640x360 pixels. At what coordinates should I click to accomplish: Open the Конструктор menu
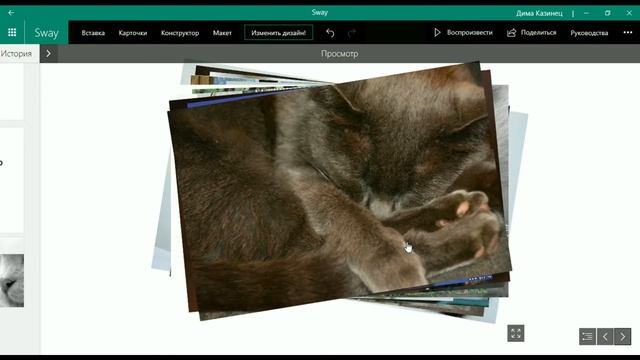click(180, 33)
